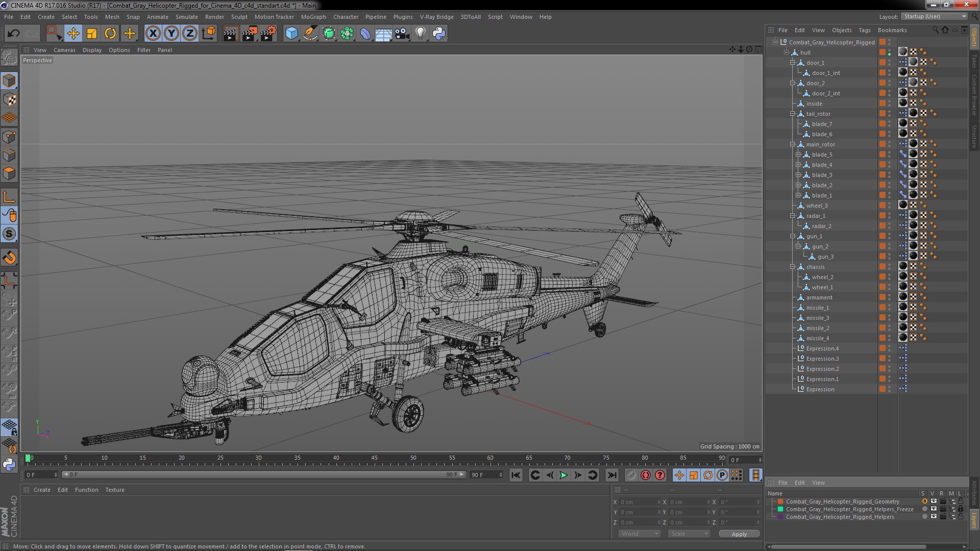
Task: Toggle visibility of Combat_Gray_Helicopter_Rigged_Helpers layer
Action: coord(934,517)
